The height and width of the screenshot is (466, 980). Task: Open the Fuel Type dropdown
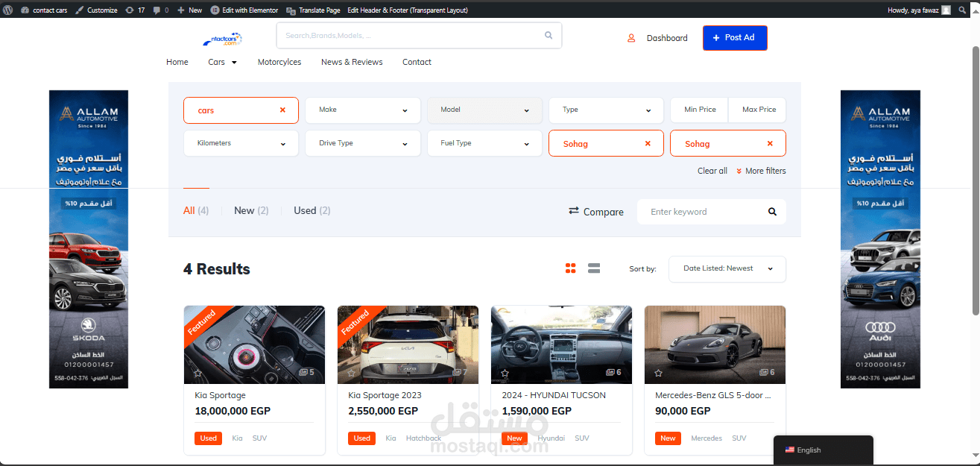pos(484,143)
